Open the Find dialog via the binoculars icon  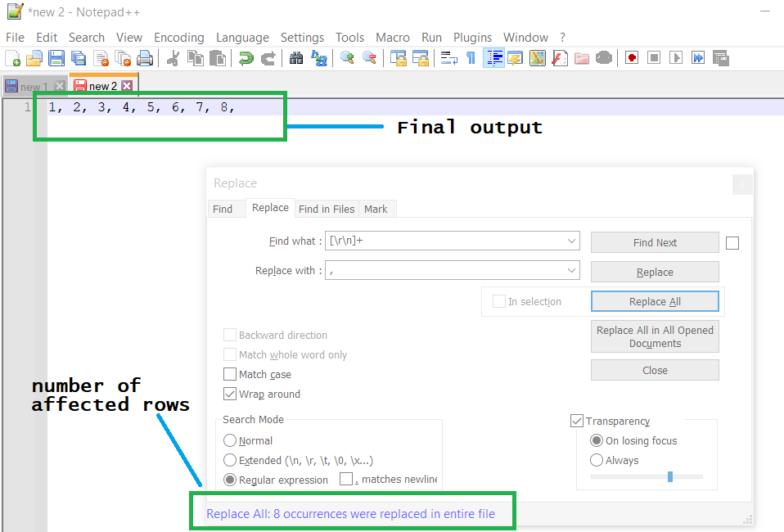click(295, 57)
